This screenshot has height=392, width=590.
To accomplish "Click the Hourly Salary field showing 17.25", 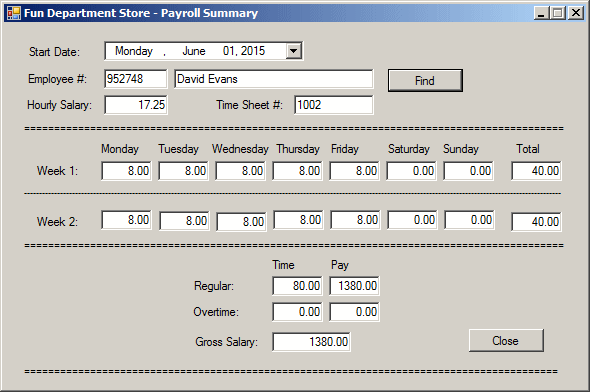I will click(x=136, y=105).
